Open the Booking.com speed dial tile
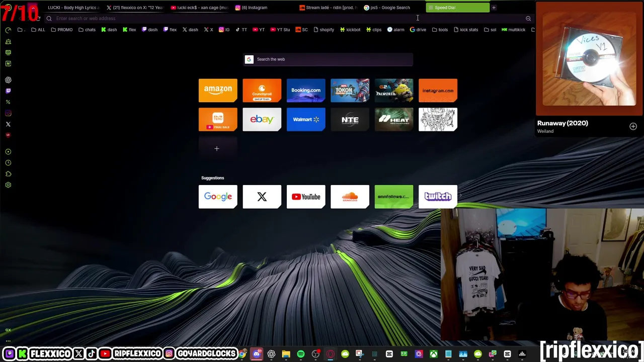The image size is (644, 362). coord(306,90)
